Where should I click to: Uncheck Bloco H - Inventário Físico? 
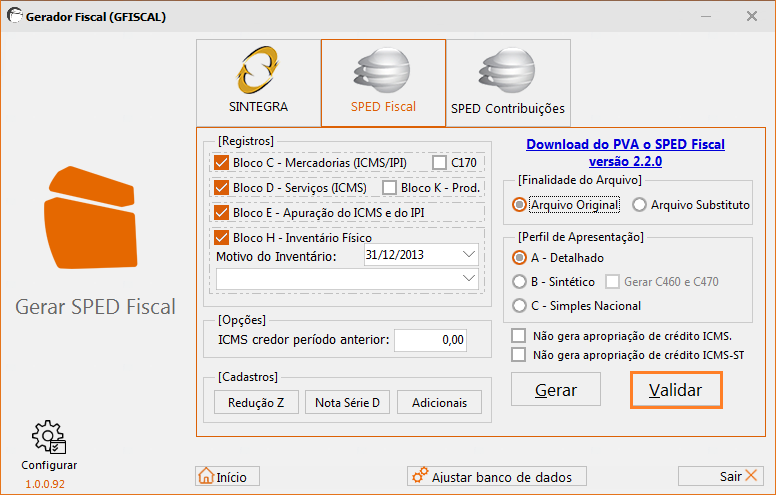click(x=221, y=238)
